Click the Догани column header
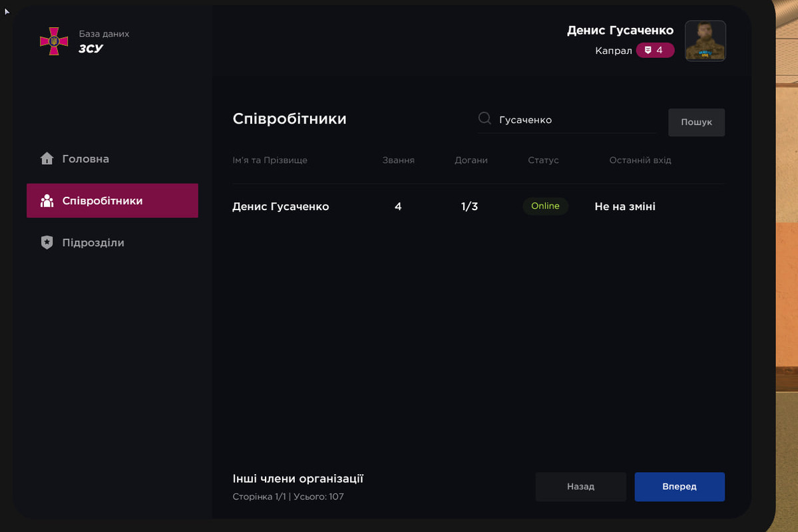Screen dimensions: 798x532 point(471,160)
